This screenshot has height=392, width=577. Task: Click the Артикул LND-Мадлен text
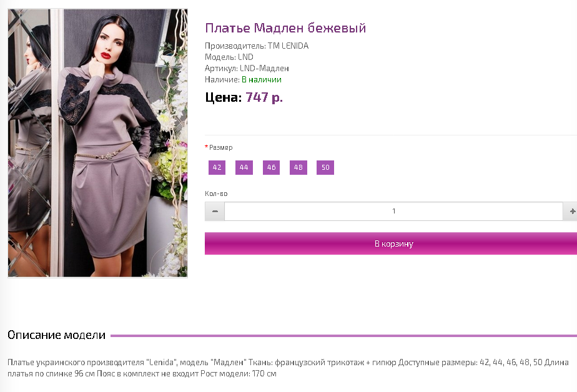[247, 69]
